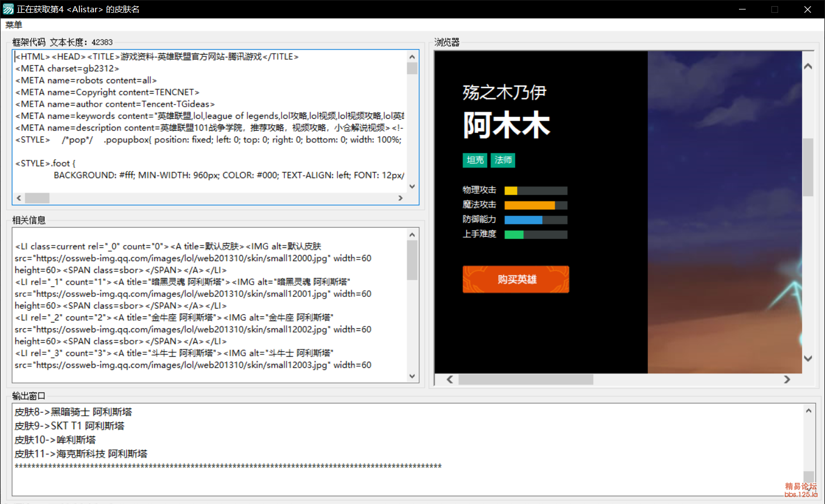Click the browser panel scroll up arrow

(x=808, y=66)
